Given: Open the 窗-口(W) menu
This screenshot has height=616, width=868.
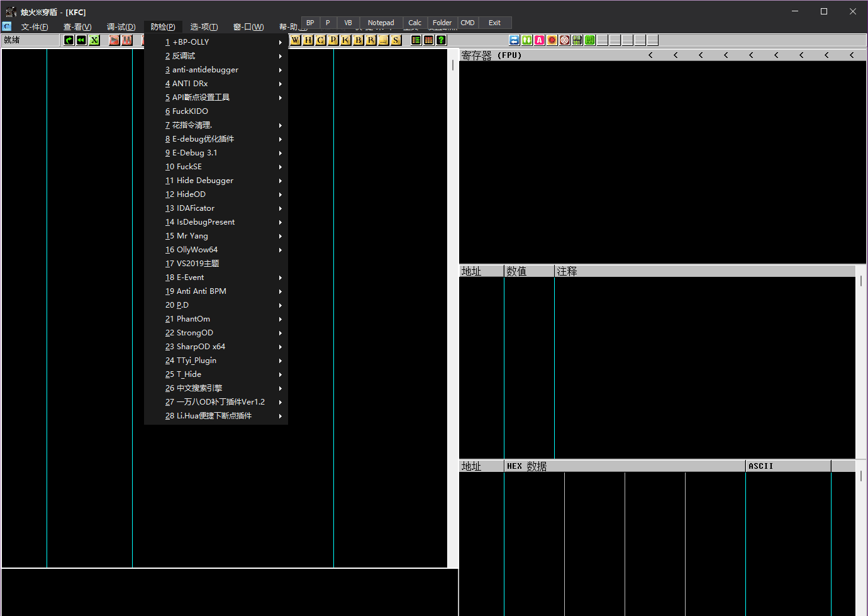Looking at the screenshot, I should click(248, 27).
